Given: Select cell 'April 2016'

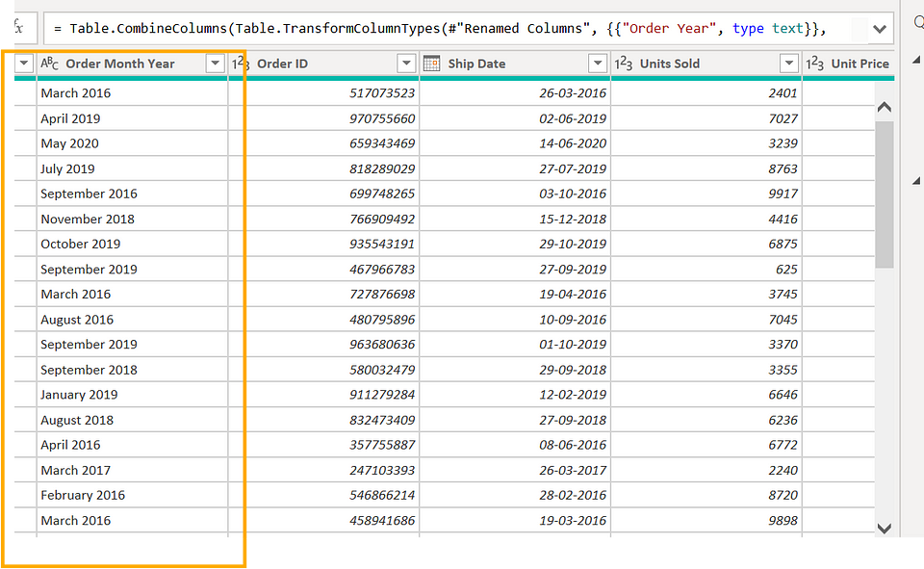Looking at the screenshot, I should (133, 445).
